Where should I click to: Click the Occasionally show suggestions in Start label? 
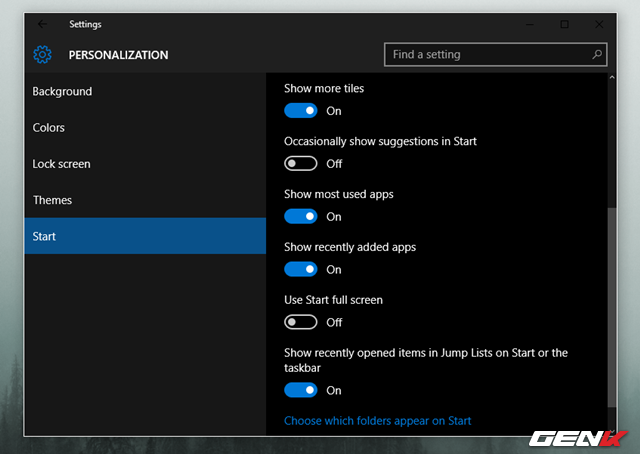(380, 142)
